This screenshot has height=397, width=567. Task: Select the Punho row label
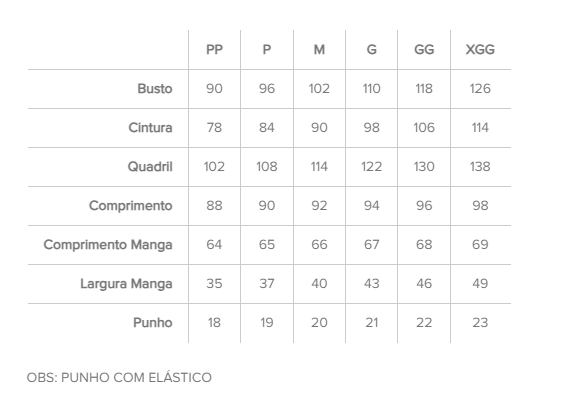pyautogui.click(x=153, y=323)
